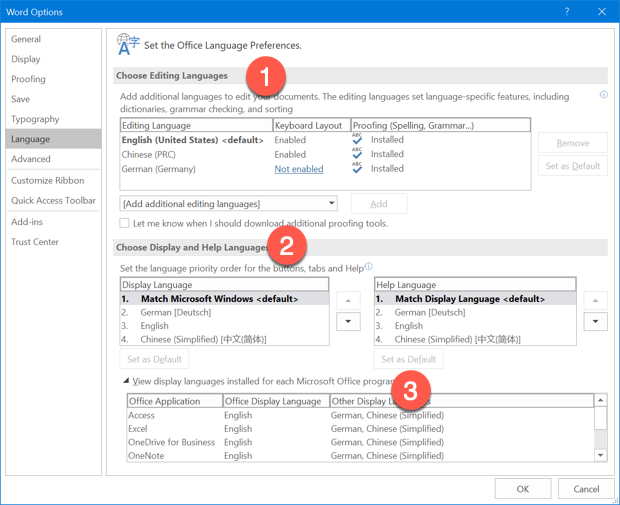
Task: Open help using the question mark button
Action: click(x=567, y=12)
